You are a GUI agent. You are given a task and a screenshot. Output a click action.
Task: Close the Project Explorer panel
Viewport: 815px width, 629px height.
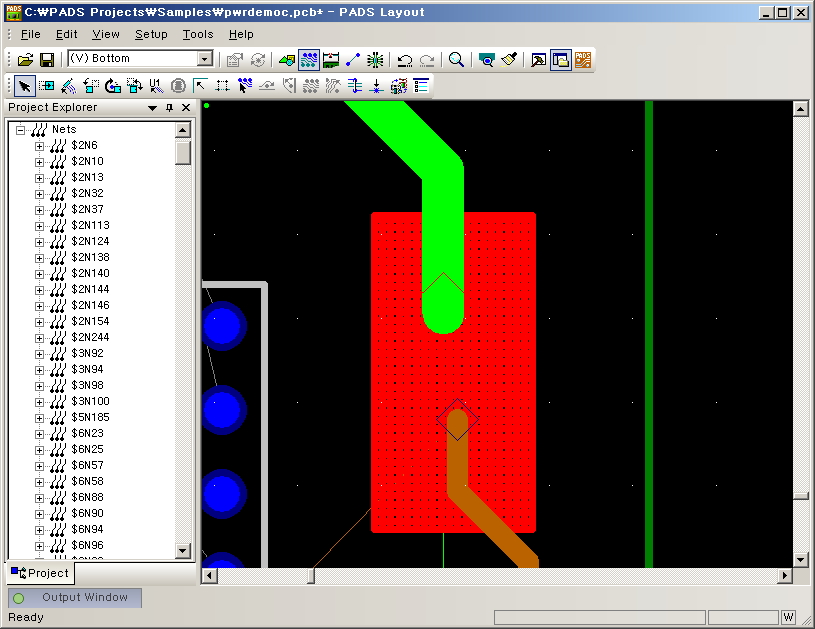click(186, 108)
